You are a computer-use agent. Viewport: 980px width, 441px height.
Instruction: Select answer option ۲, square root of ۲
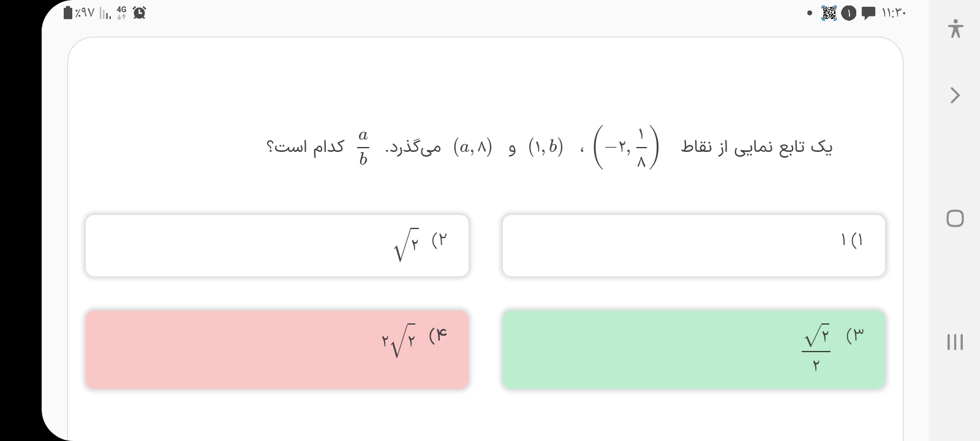(x=277, y=245)
